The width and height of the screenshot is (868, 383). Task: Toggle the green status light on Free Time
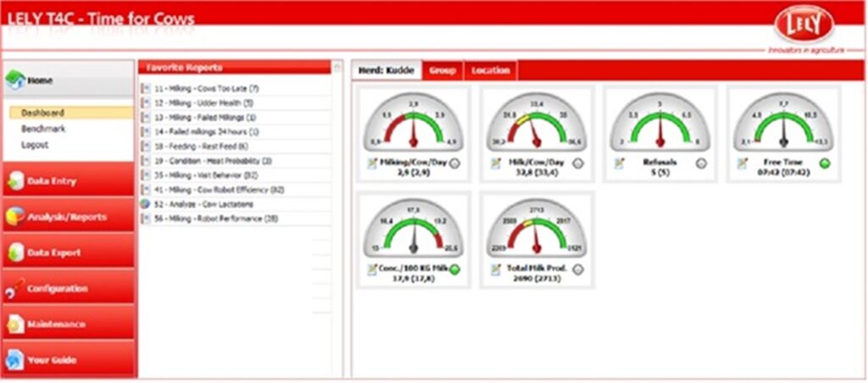coord(825,164)
